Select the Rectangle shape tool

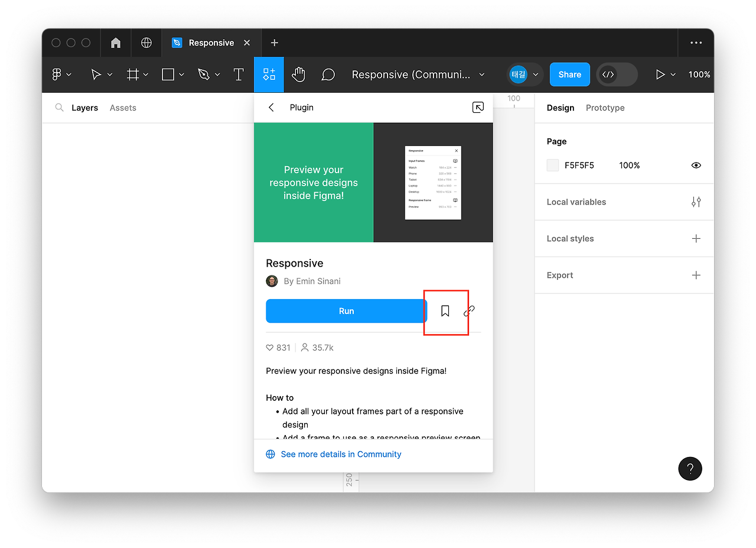[168, 74]
